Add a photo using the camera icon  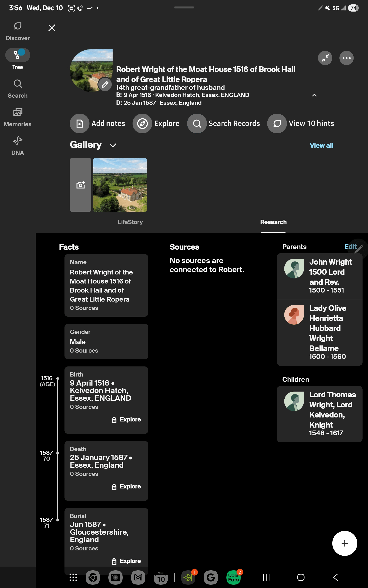point(80,185)
